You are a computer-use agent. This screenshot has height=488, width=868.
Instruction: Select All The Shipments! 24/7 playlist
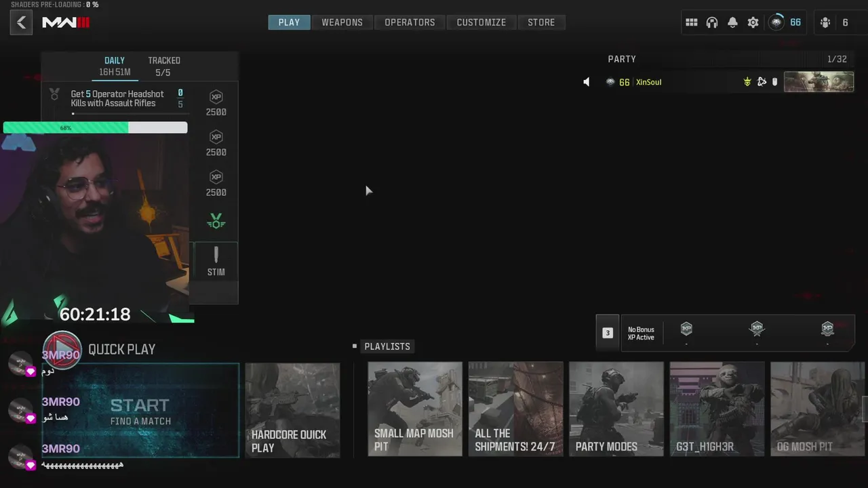(x=515, y=409)
